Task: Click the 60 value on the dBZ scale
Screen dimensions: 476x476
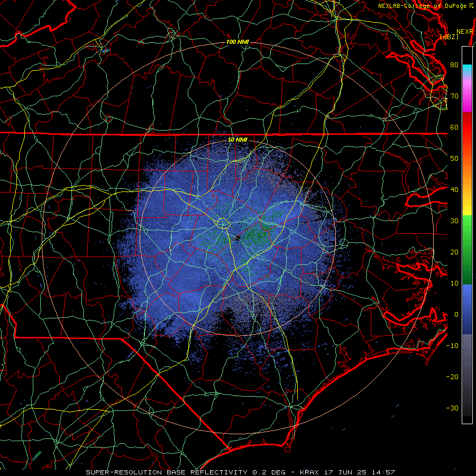Action: click(x=454, y=127)
